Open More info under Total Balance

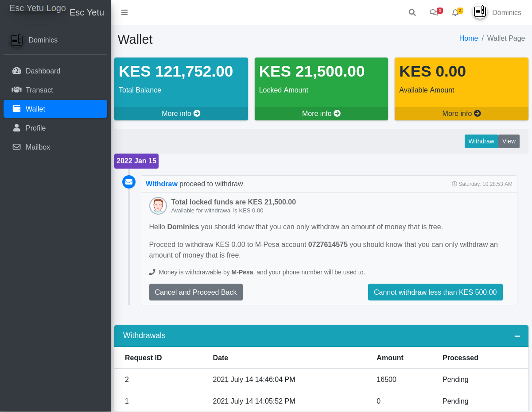[x=181, y=114]
